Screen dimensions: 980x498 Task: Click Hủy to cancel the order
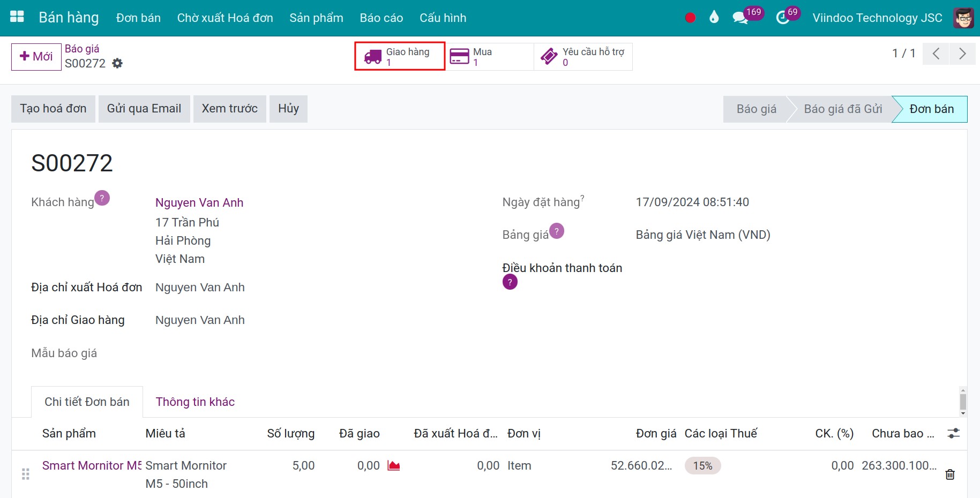click(288, 108)
